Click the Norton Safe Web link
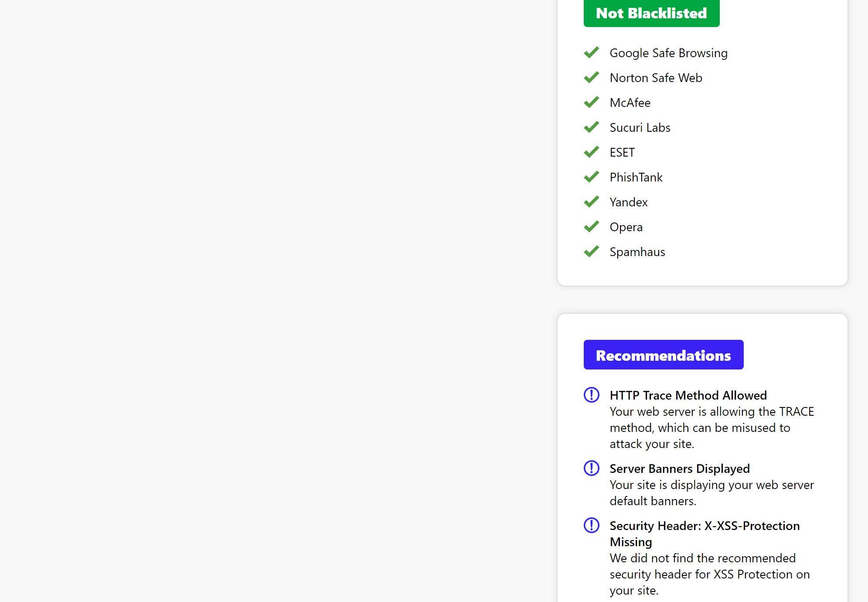This screenshot has width=868, height=602. click(656, 78)
